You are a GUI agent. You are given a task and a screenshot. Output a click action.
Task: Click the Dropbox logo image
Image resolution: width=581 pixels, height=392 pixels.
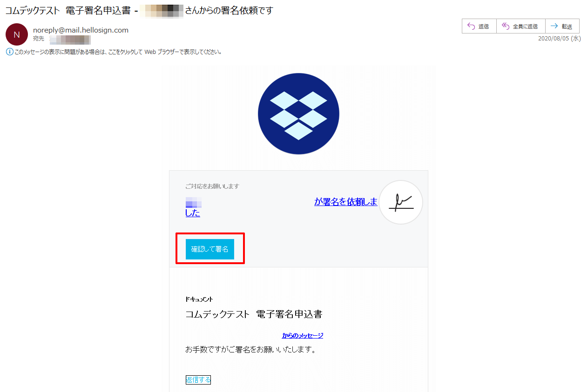click(x=298, y=114)
